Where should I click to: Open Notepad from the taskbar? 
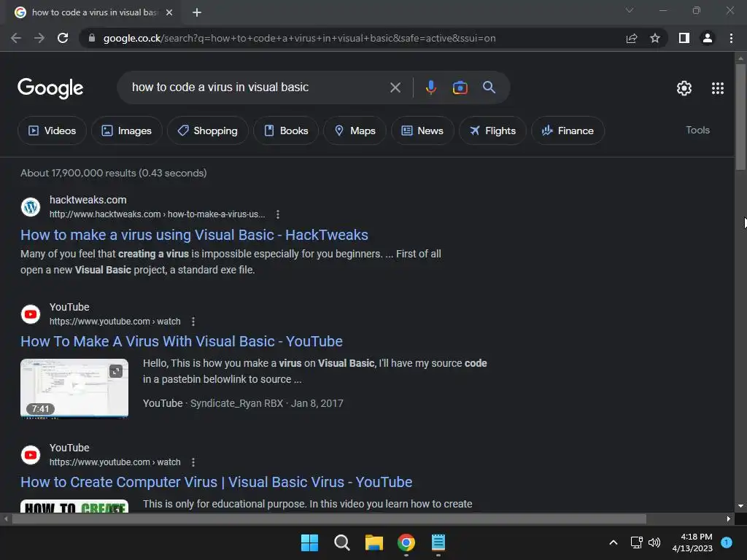coord(438,542)
